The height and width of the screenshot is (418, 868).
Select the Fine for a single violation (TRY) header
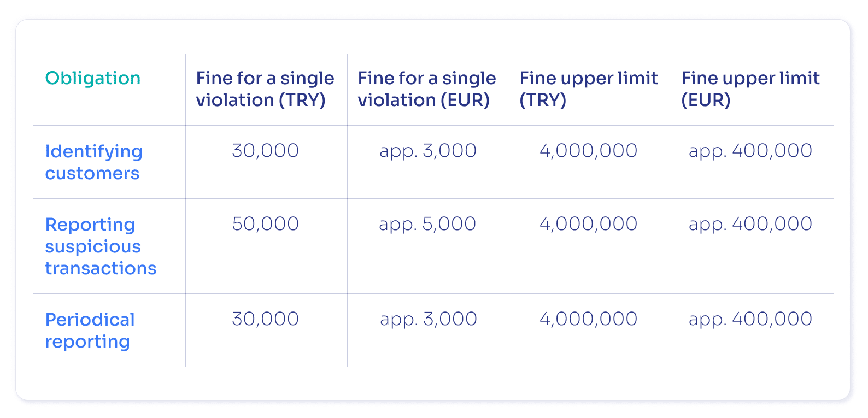coord(265,89)
